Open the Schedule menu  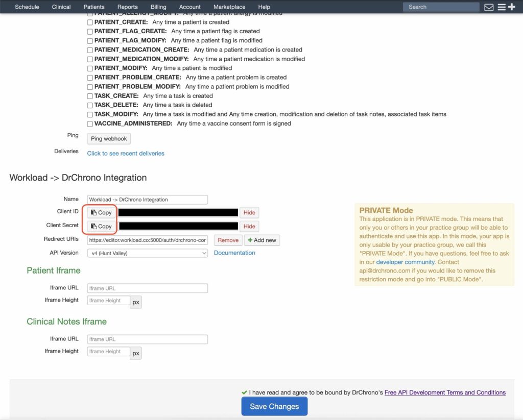click(27, 7)
